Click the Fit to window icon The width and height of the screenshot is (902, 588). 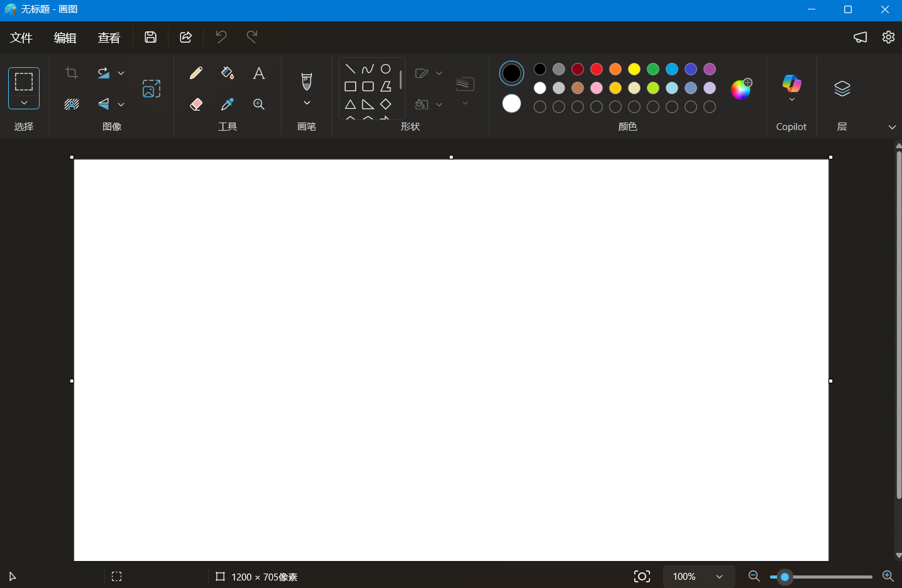click(x=642, y=577)
